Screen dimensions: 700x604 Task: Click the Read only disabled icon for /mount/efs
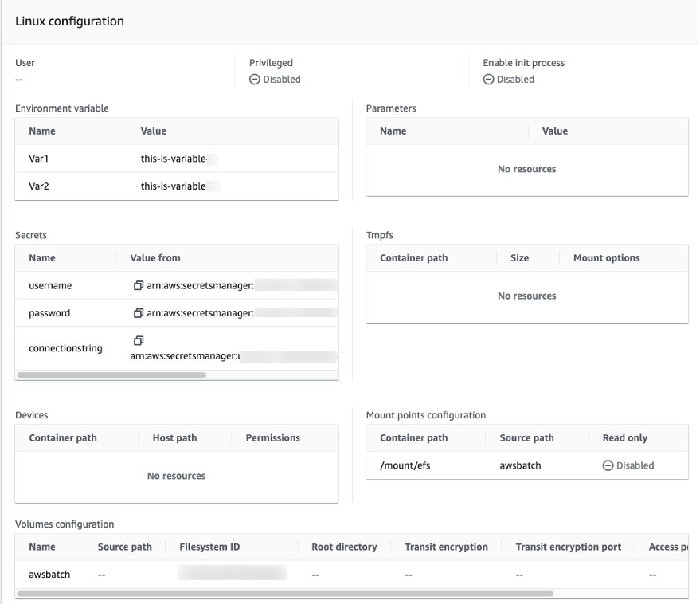coord(610,465)
